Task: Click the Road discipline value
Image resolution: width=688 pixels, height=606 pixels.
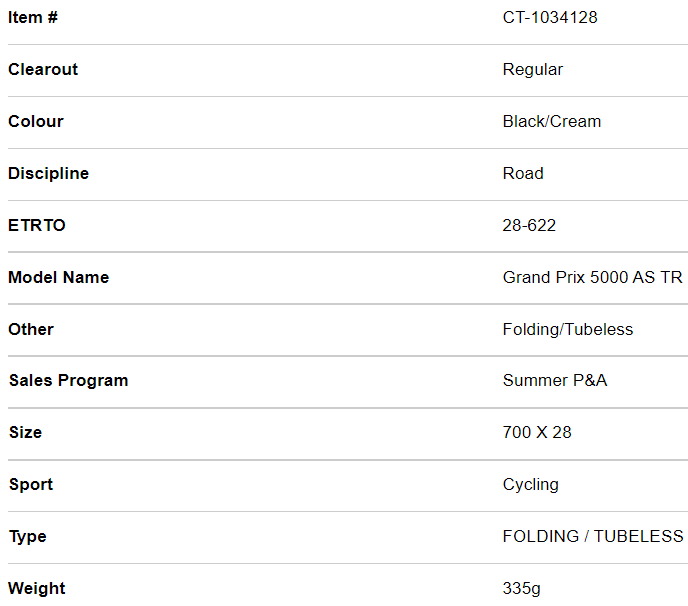Action: pos(523,173)
